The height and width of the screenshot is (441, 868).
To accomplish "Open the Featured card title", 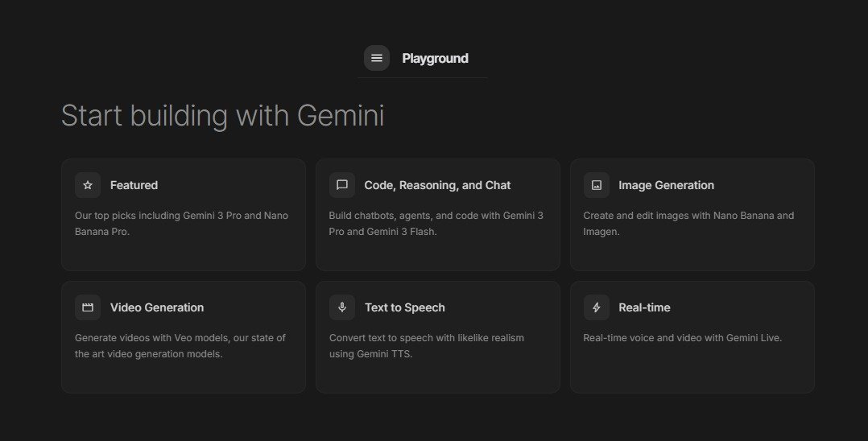I will [x=134, y=185].
